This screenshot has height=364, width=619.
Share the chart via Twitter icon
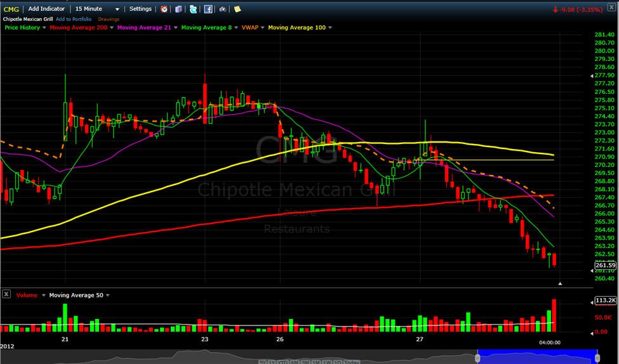193,9
